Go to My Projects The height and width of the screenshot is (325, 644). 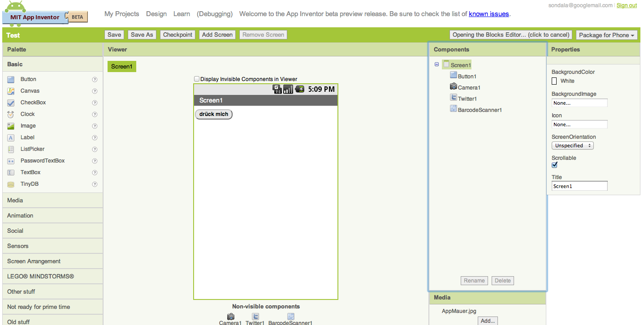pos(122,14)
